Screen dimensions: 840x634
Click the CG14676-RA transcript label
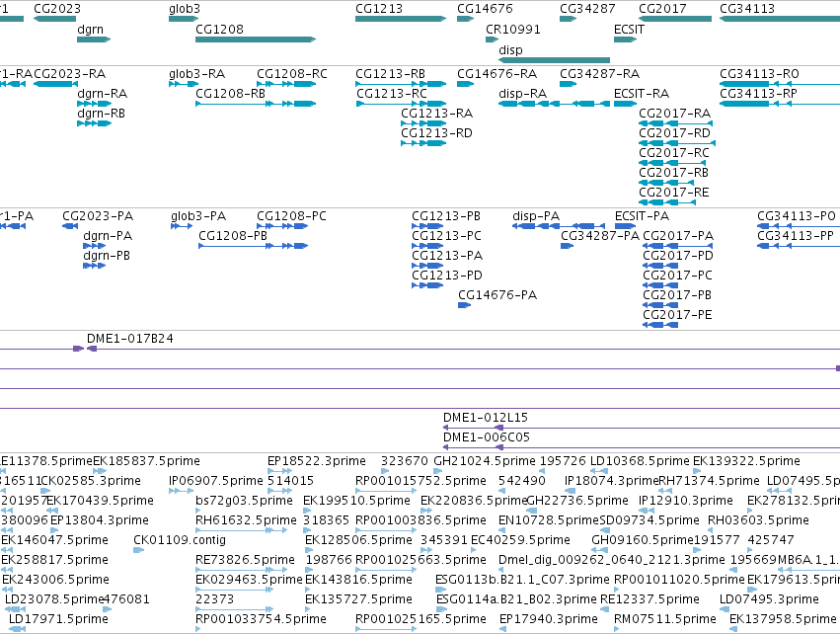click(x=496, y=73)
